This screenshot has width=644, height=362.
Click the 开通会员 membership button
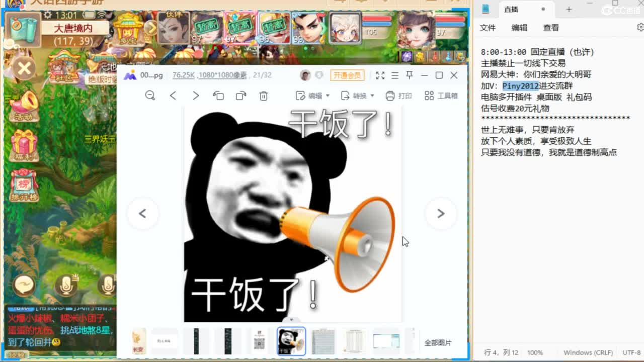347,75
